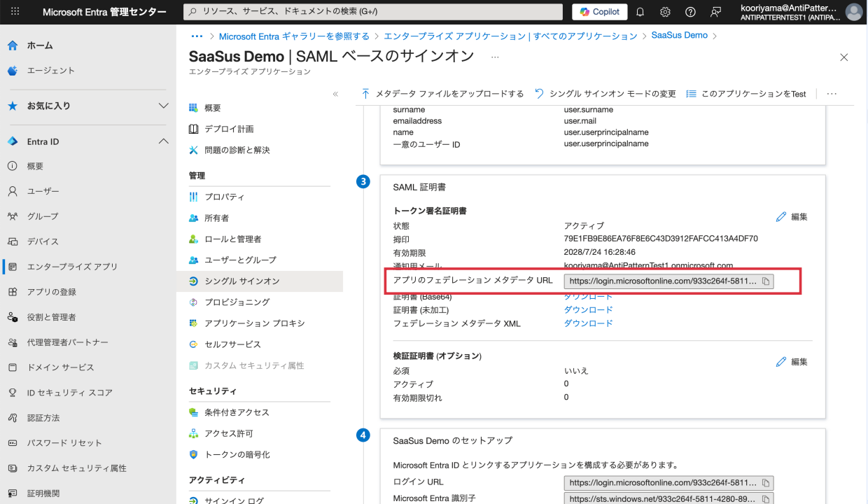This screenshot has height=504, width=868.
Task: Close the SAML sign-on blade
Action: (843, 57)
